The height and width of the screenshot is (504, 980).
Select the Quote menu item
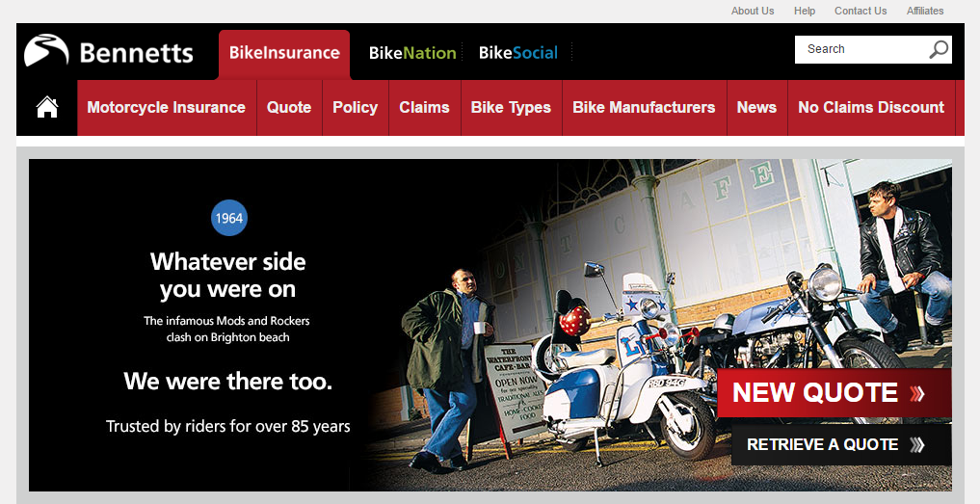point(289,108)
